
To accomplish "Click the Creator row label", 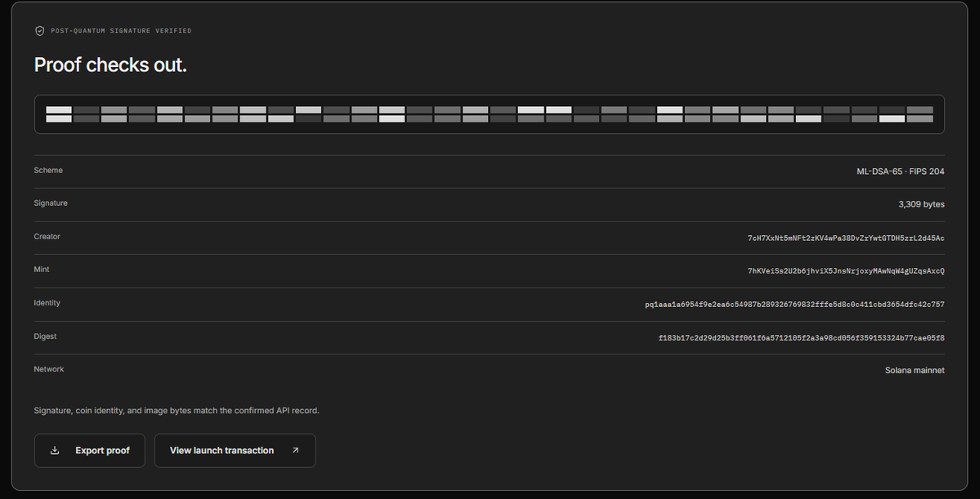I will 47,237.
